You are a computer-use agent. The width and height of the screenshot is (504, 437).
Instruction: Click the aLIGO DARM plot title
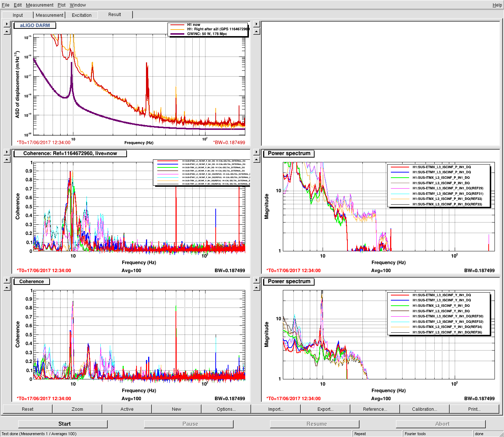pos(35,25)
